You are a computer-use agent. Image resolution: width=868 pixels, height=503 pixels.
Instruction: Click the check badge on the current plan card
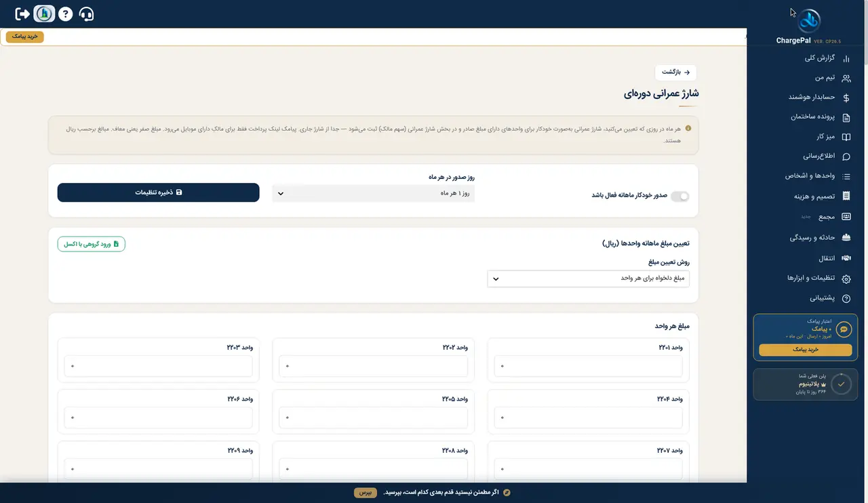click(x=841, y=384)
